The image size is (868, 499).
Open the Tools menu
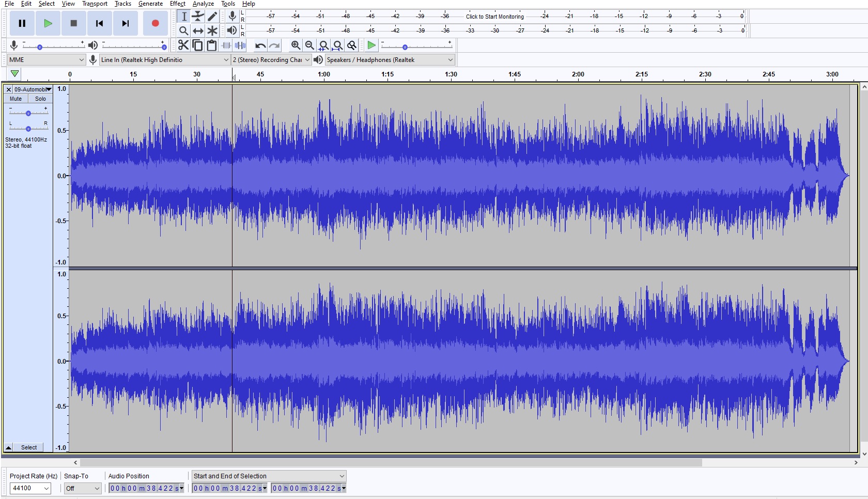coord(228,4)
